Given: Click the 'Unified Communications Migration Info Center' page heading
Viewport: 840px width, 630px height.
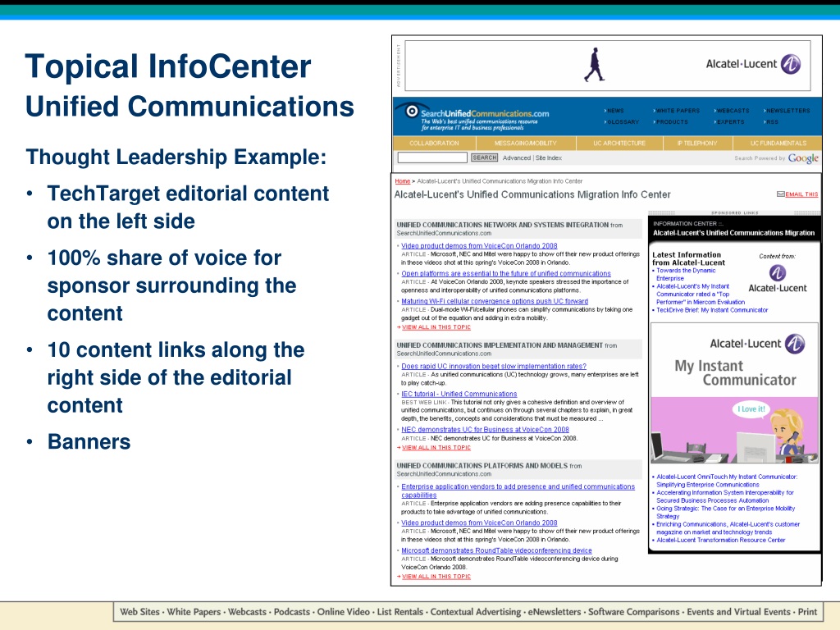Looking at the screenshot, I should pos(532,194).
